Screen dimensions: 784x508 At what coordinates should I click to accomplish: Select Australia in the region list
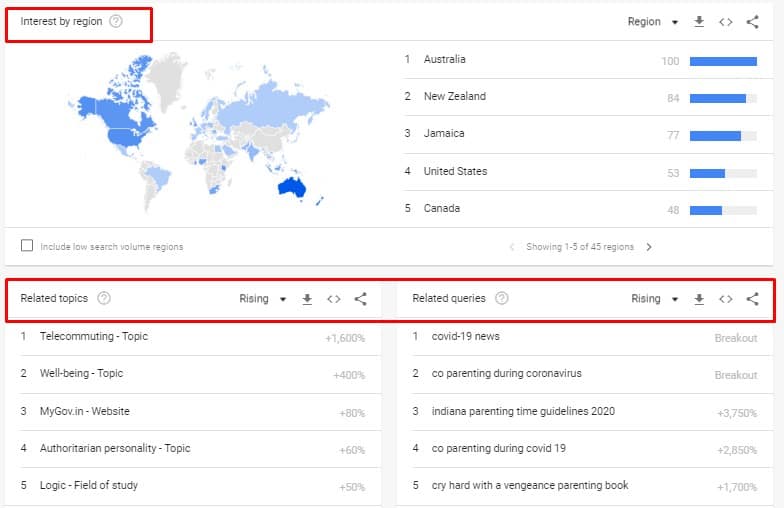(444, 59)
